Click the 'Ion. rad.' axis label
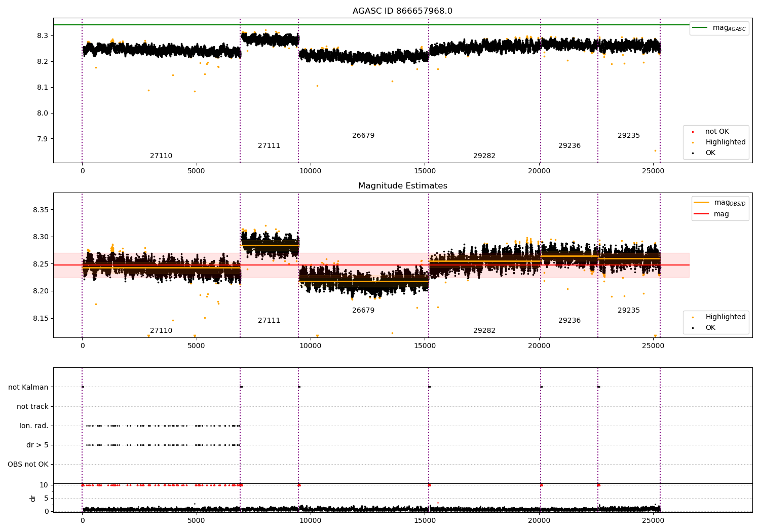Image resolution: width=760 pixels, height=532 pixels. click(34, 426)
